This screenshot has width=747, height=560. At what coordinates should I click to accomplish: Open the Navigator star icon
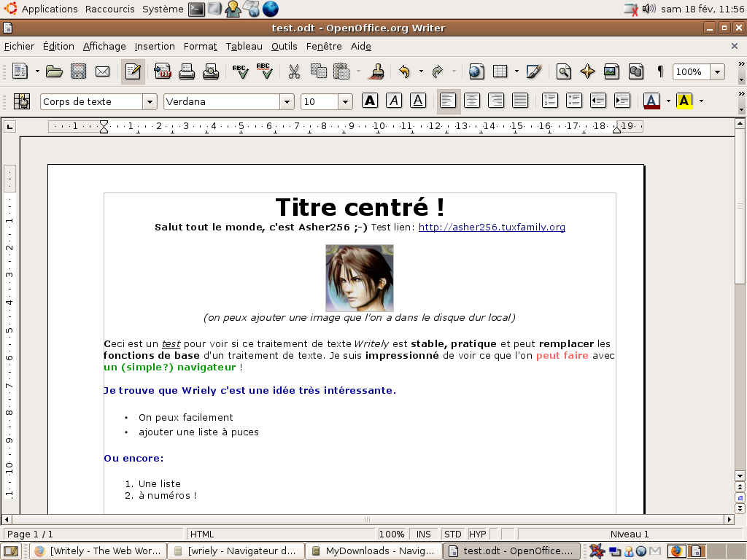click(587, 71)
